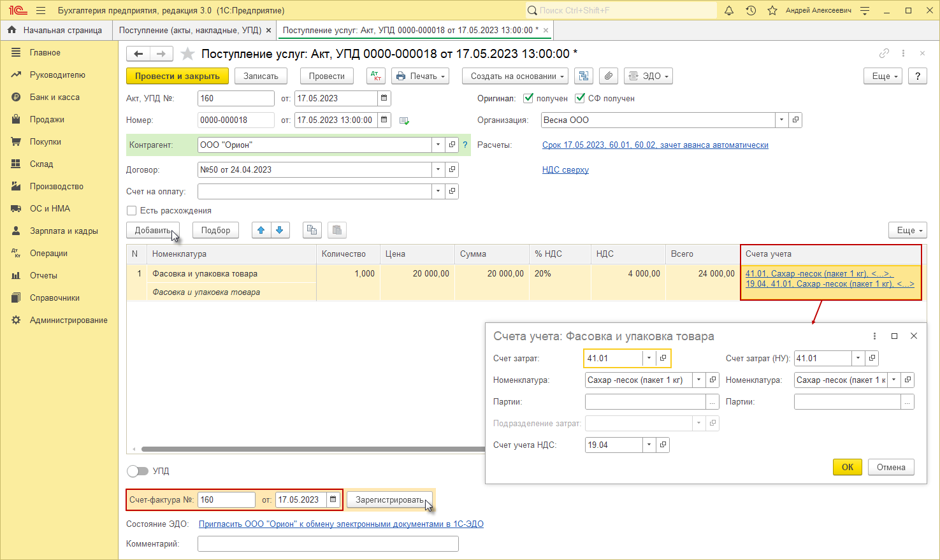The width and height of the screenshot is (940, 560).
Task: Open Счет учета НДС 19.04 account record
Action: pos(663,445)
